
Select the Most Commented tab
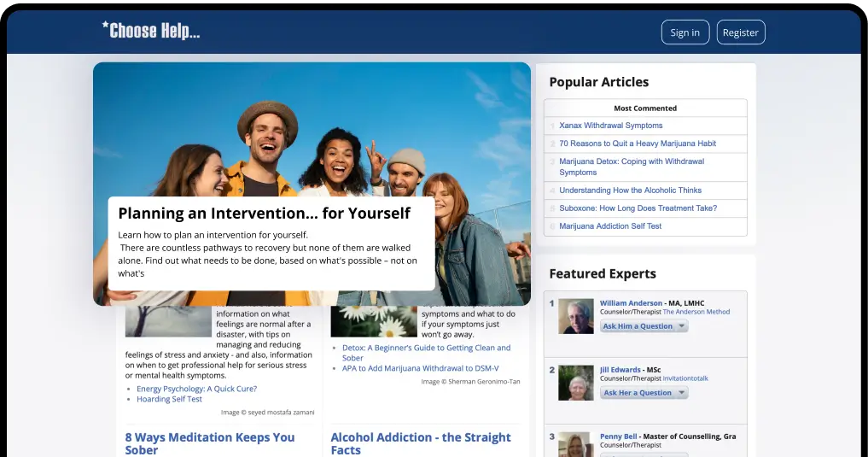pyautogui.click(x=645, y=108)
